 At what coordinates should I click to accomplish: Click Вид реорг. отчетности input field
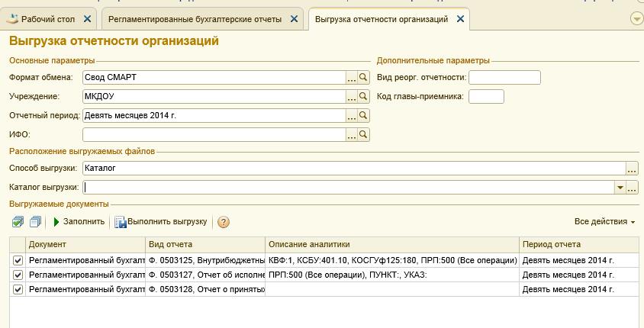(x=504, y=77)
